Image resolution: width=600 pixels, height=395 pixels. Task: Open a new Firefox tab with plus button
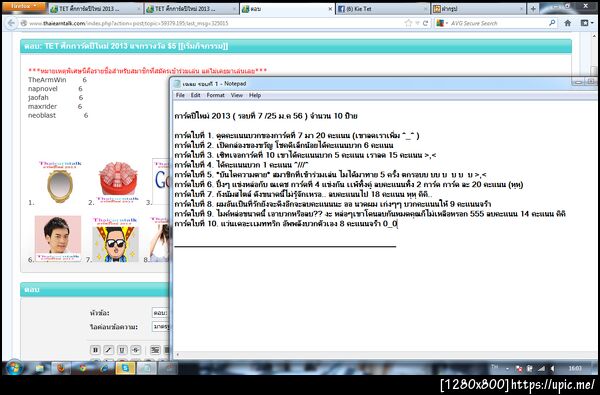533,8
